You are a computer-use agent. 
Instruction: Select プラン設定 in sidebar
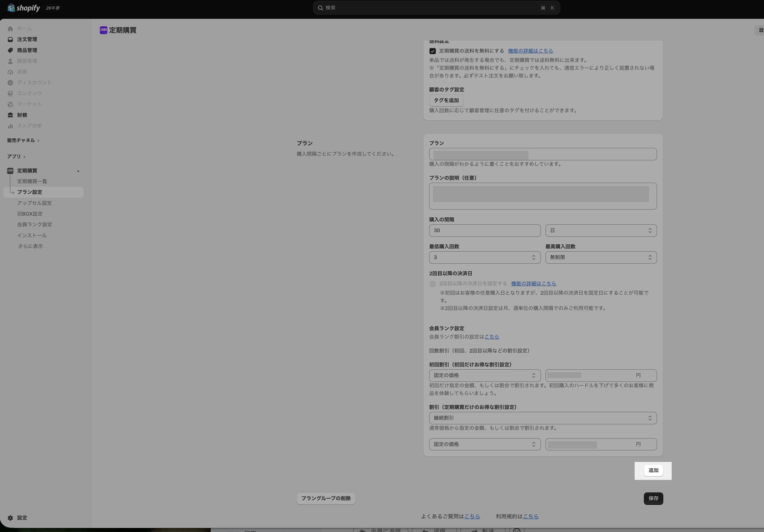coord(43,192)
